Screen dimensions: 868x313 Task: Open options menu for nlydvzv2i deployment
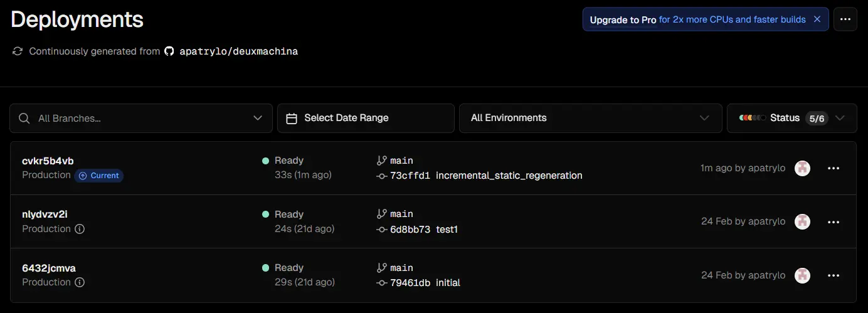pos(834,222)
